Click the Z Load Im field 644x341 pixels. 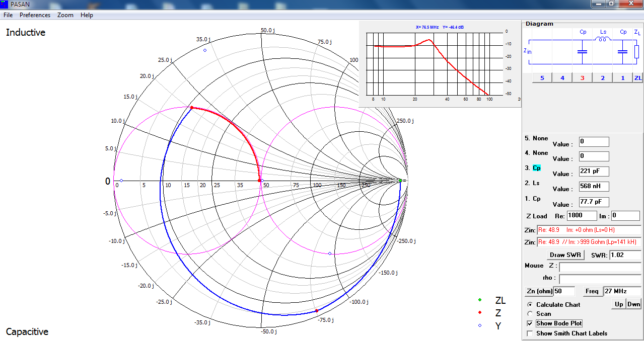click(626, 216)
